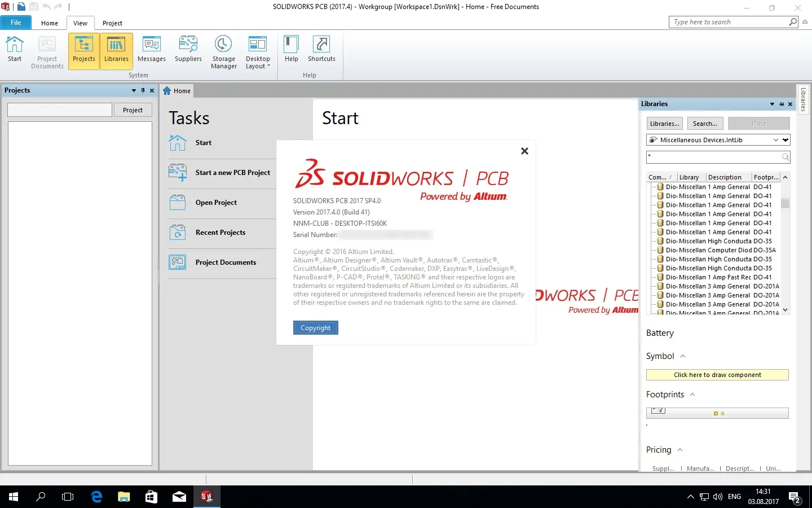Sort by the Description column header
This screenshot has width=812, height=508.
coord(729,177)
